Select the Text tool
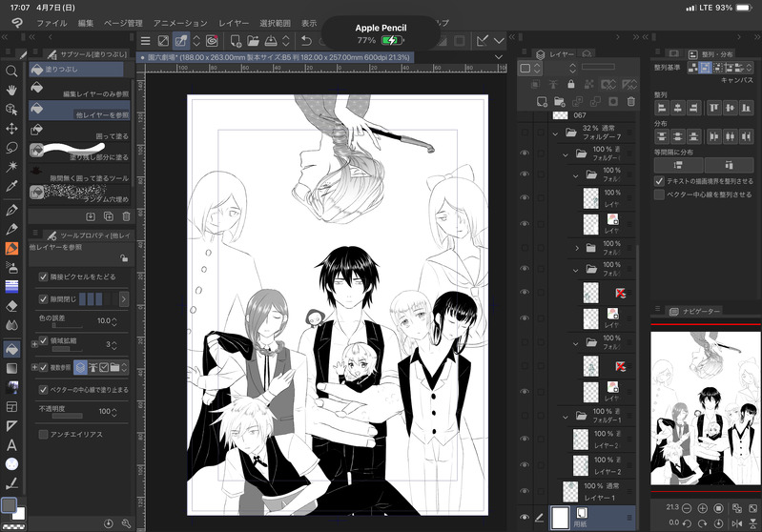Image resolution: width=762 pixels, height=532 pixels. (x=11, y=445)
